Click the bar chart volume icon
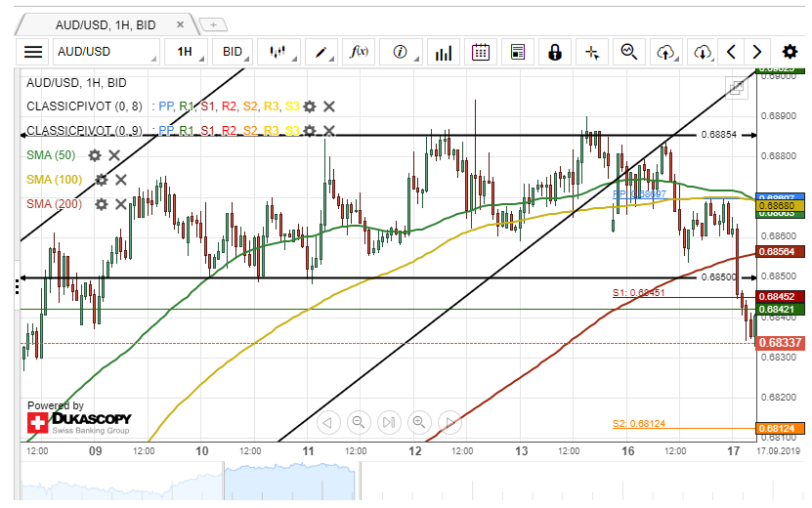Image resolution: width=812 pixels, height=508 pixels. coord(443,52)
